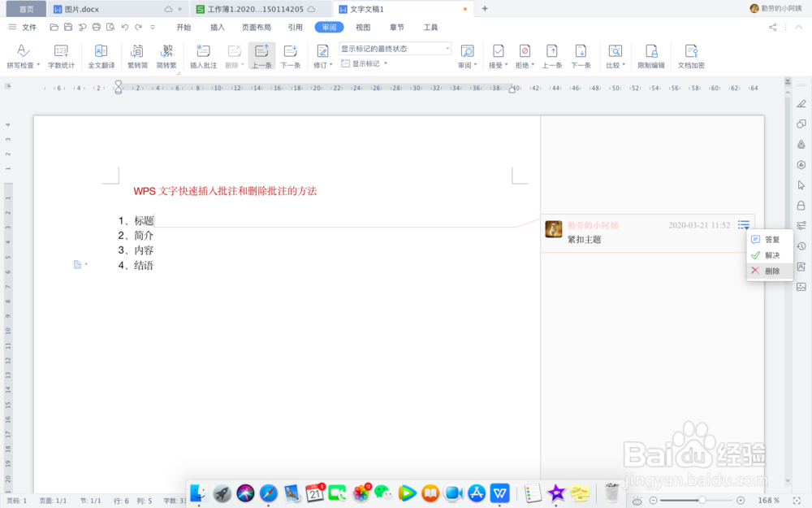
Task: Click 解决 to resolve the comment
Action: pyautogui.click(x=768, y=254)
